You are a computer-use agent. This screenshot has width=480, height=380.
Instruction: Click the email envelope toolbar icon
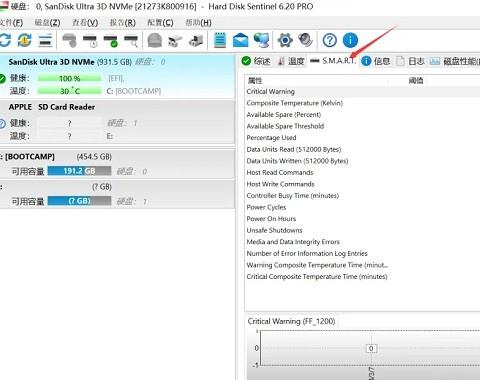tap(240, 40)
